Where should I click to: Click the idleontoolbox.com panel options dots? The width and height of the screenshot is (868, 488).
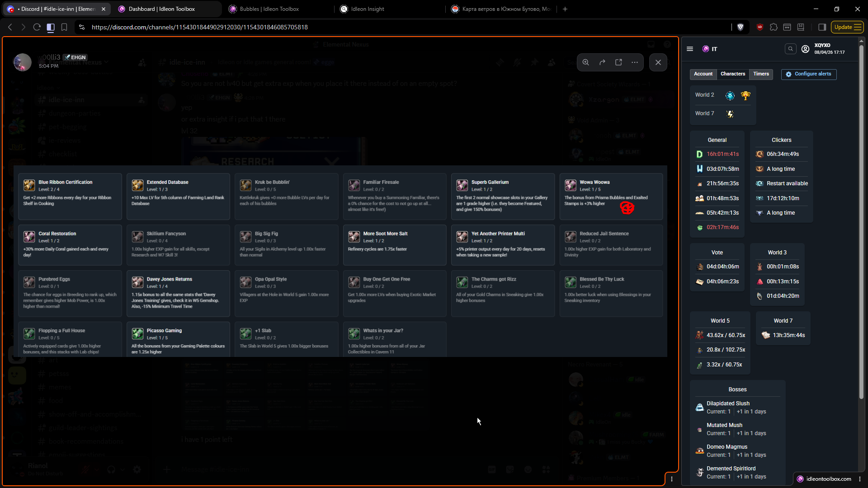click(860, 479)
